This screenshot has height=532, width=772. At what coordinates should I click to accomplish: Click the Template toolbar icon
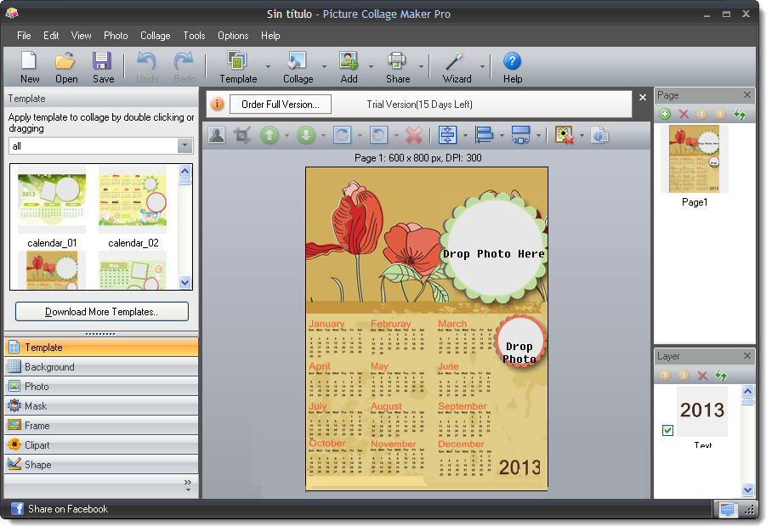[x=238, y=67]
